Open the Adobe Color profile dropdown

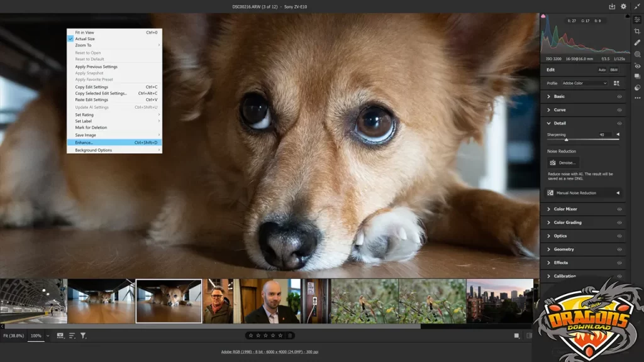(x=584, y=83)
